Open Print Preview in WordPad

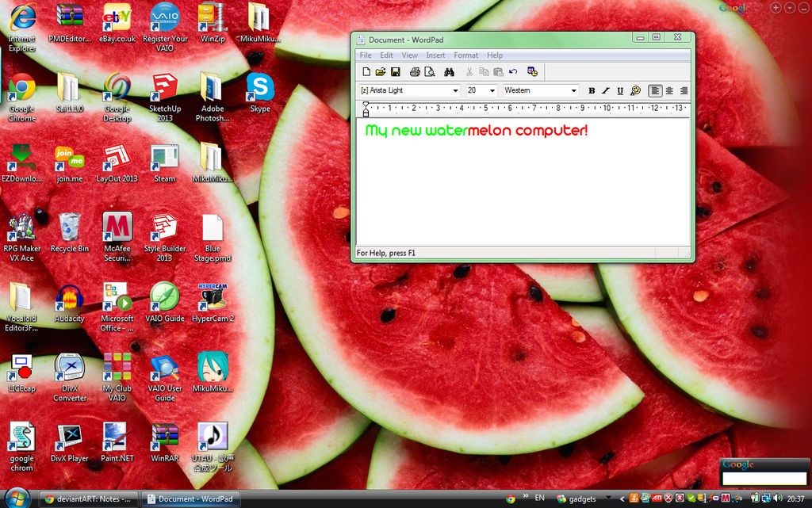(429, 72)
